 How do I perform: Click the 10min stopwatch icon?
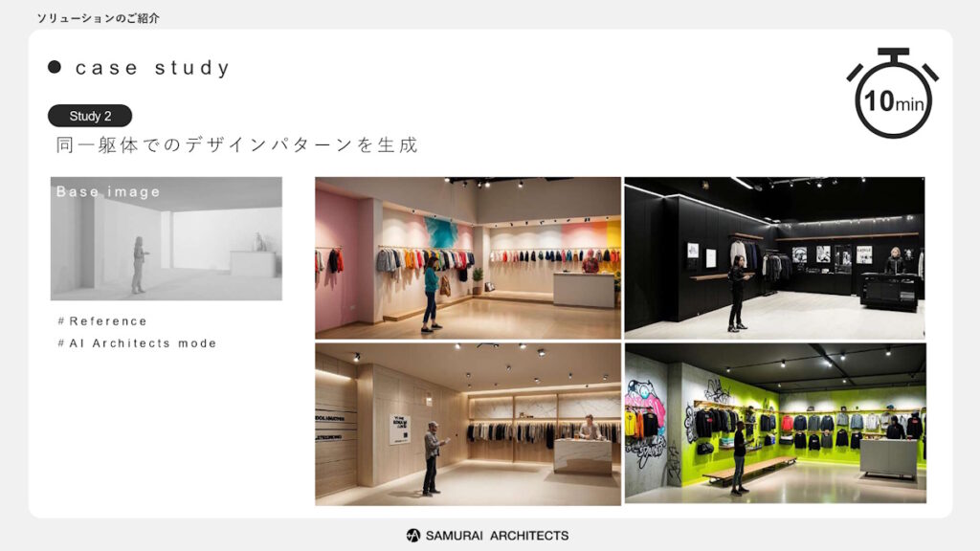click(x=893, y=93)
